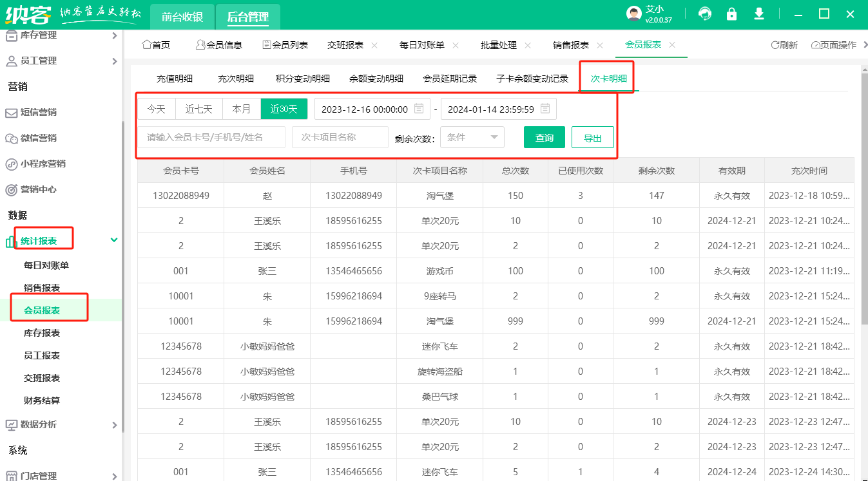Click the download arrow icon in title bar

(x=759, y=14)
